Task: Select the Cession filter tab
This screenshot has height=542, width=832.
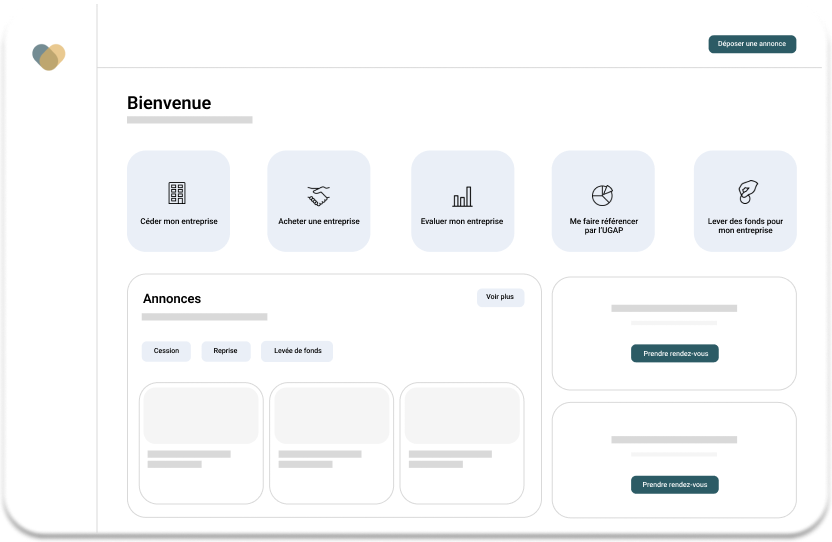Action: point(166,351)
